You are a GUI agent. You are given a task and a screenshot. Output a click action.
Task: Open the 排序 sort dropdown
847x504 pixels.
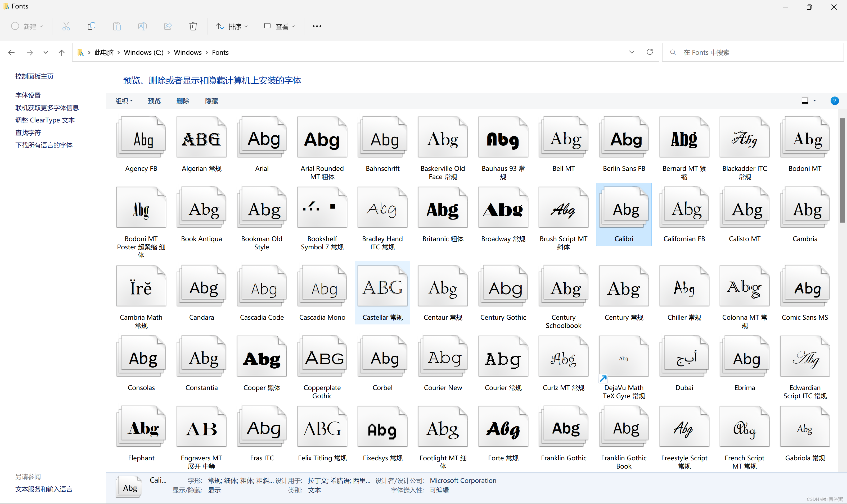[x=232, y=26]
